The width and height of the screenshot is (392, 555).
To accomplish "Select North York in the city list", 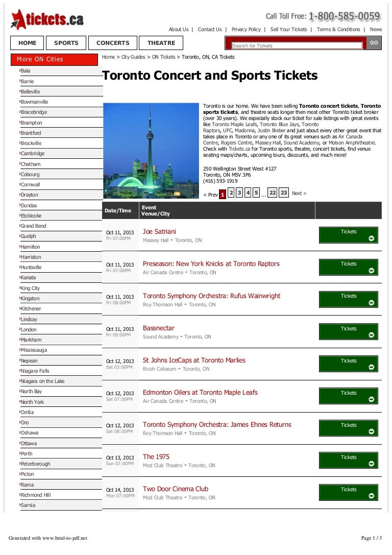I will 32,402.
